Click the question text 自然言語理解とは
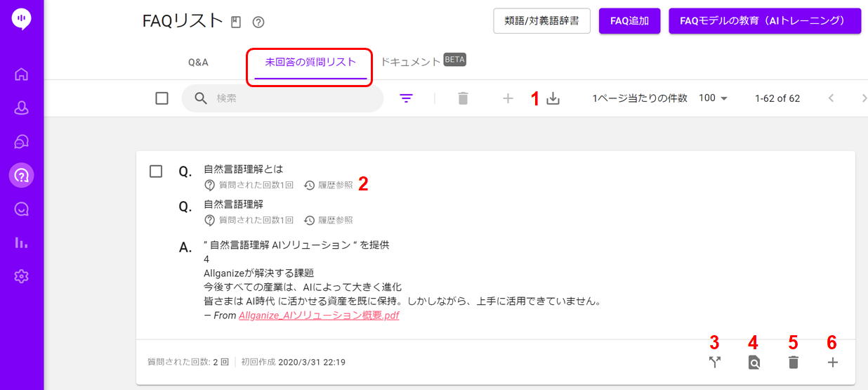This screenshot has width=868, height=390. pyautogui.click(x=243, y=169)
